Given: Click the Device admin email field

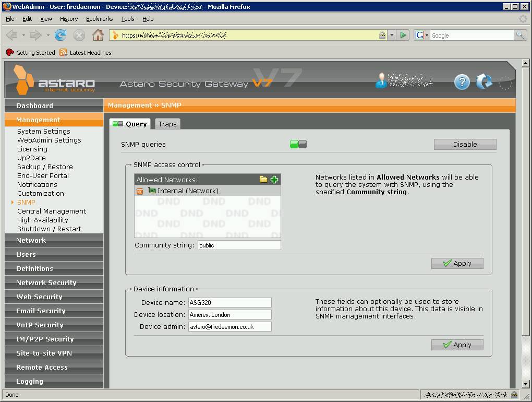Looking at the screenshot, I should [229, 327].
